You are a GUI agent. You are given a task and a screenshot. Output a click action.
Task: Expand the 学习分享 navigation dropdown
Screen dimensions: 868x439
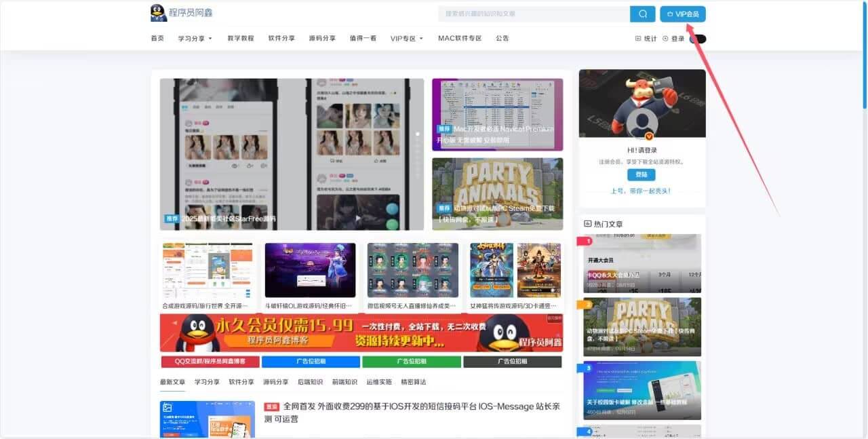click(195, 38)
